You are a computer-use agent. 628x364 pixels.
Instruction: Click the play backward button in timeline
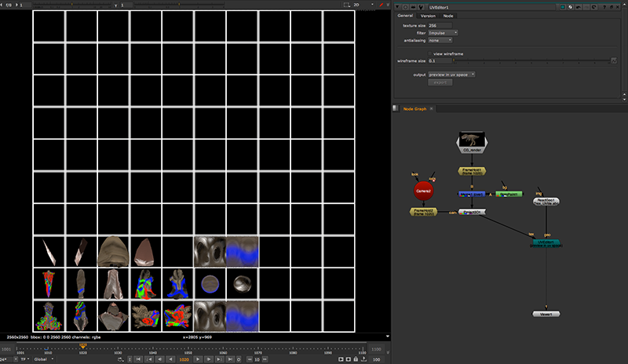(x=171, y=359)
